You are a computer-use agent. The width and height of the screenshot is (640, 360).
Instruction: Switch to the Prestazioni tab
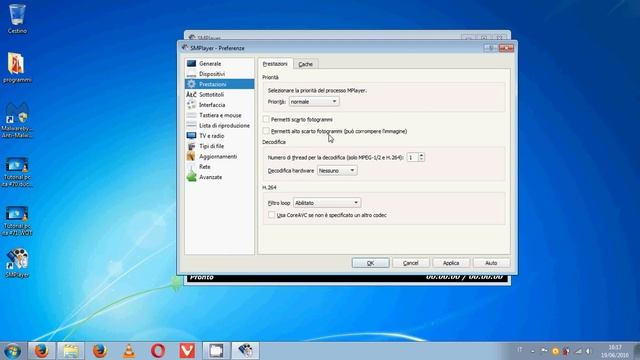275,64
